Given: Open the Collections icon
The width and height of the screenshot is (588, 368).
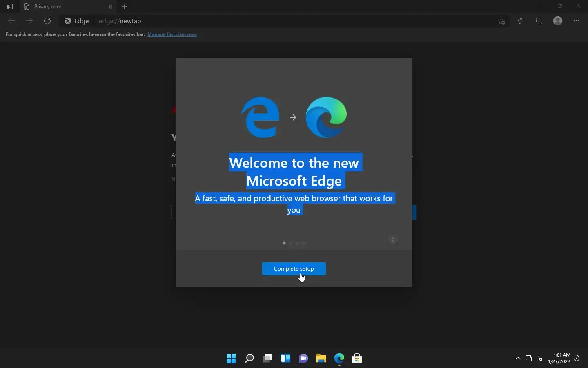Looking at the screenshot, I should click(x=539, y=21).
